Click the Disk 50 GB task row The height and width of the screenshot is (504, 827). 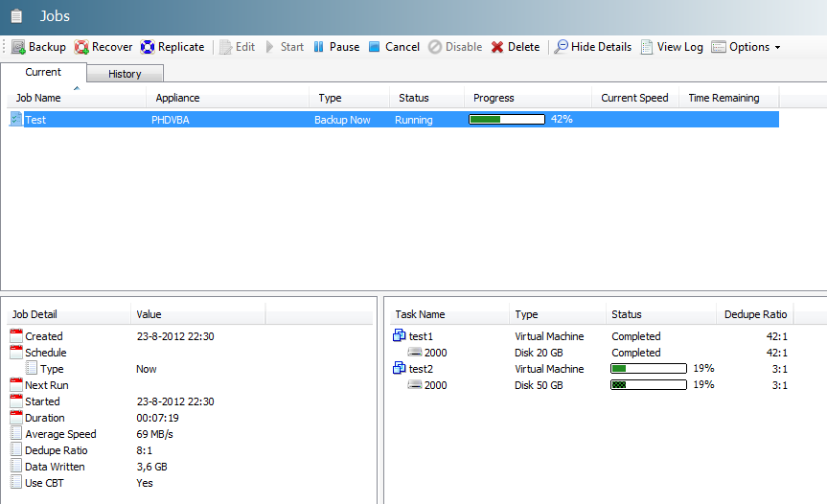point(540,385)
